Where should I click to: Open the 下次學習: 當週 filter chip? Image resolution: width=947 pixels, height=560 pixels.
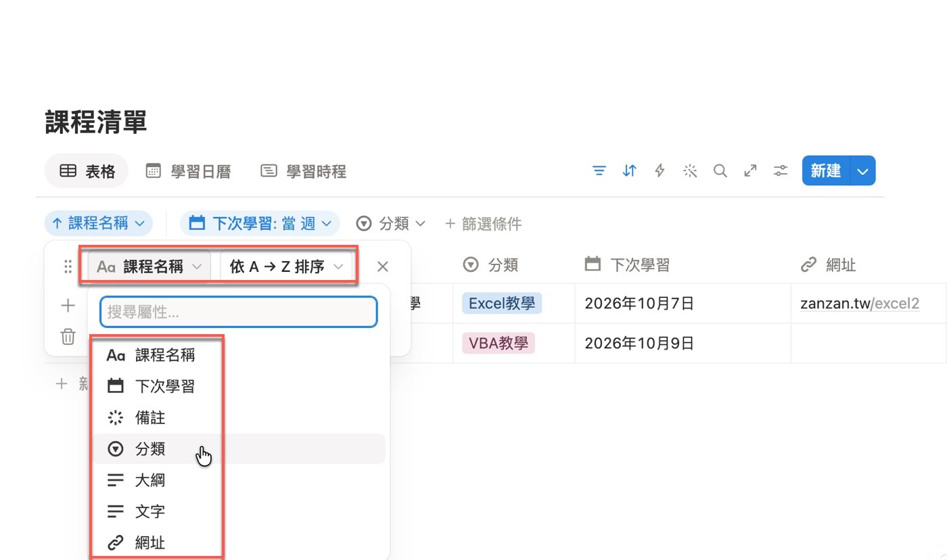pyautogui.click(x=259, y=223)
